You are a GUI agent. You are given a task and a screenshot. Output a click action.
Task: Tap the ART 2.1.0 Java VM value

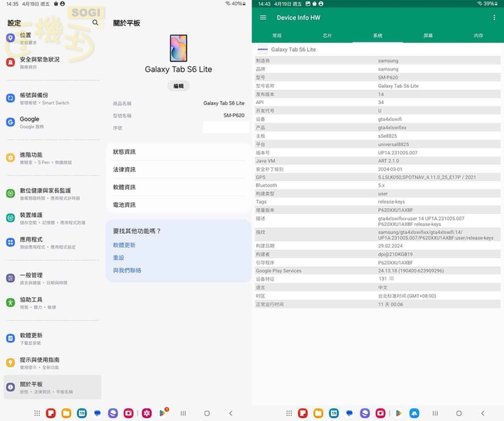(x=388, y=161)
